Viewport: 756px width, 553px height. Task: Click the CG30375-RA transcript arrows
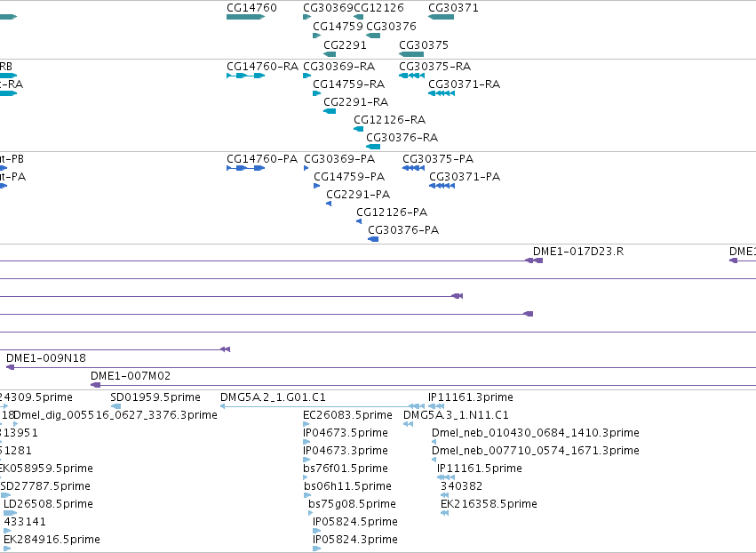tap(411, 76)
